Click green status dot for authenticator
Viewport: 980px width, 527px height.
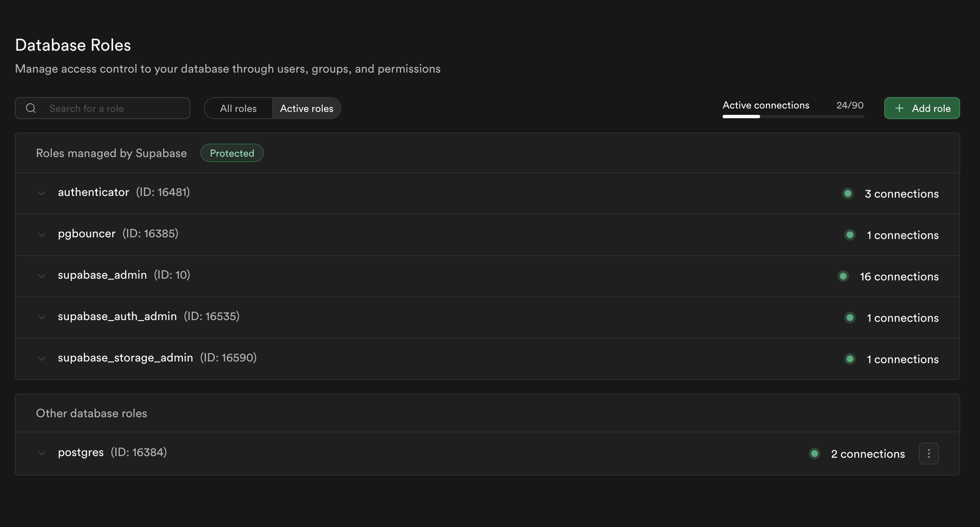click(847, 193)
